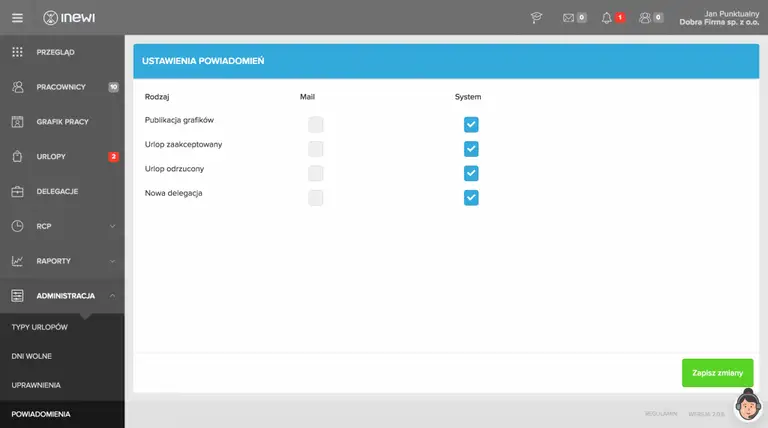Open the Regulamin link in footer
The width and height of the screenshot is (768, 428).
point(661,413)
